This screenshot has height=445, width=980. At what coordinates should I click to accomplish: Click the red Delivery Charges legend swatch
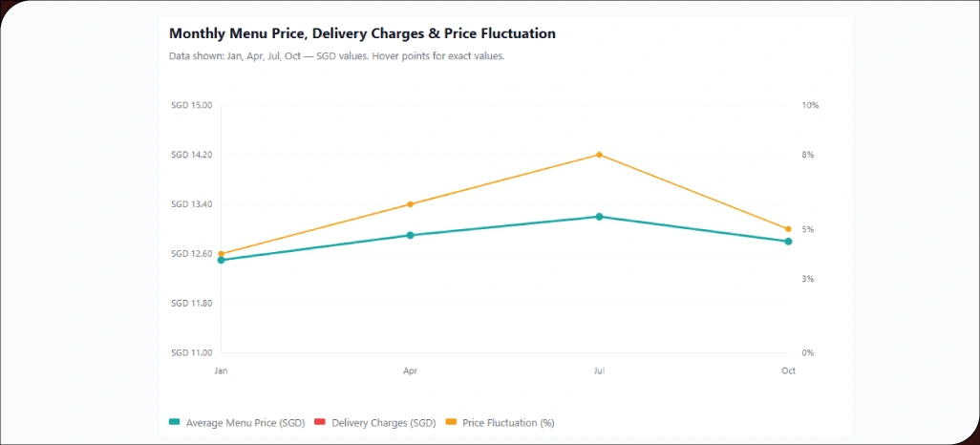click(320, 422)
